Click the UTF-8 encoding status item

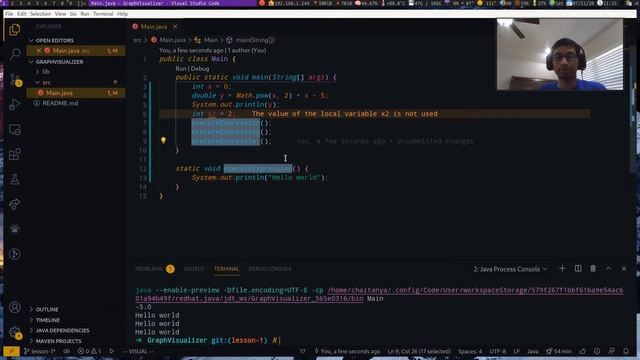click(x=498, y=351)
